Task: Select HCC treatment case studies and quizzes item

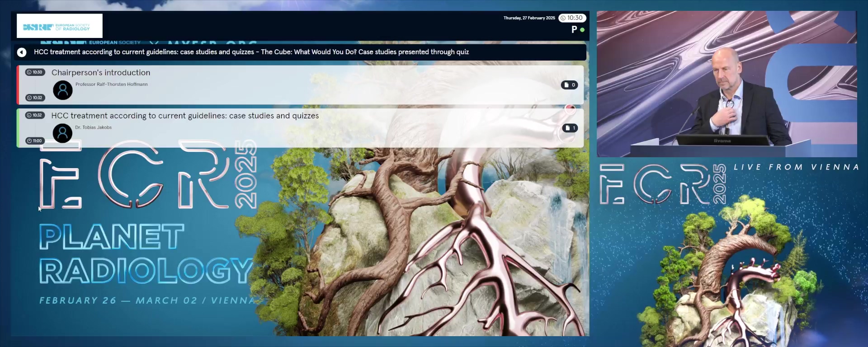Action: pos(300,128)
